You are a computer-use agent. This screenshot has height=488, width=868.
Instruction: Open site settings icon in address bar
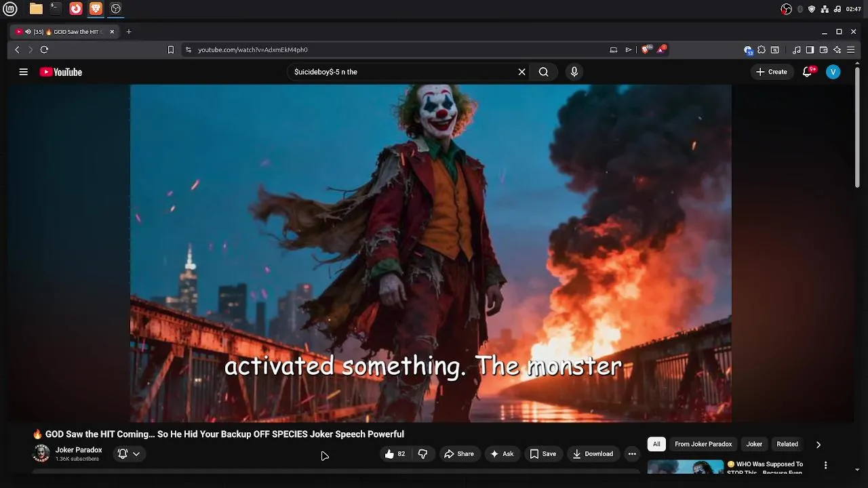pyautogui.click(x=189, y=49)
